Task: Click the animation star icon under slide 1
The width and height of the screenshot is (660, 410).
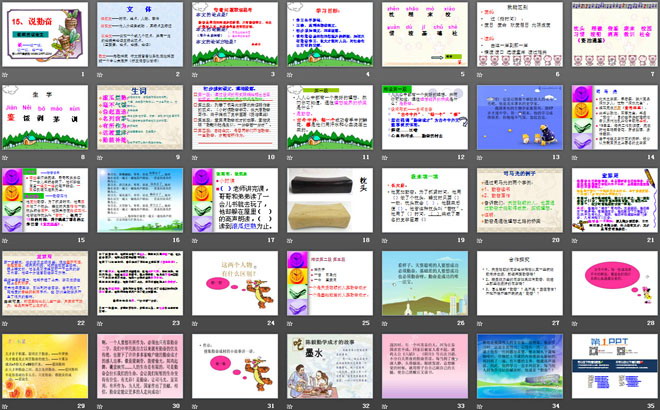Action: [5, 75]
